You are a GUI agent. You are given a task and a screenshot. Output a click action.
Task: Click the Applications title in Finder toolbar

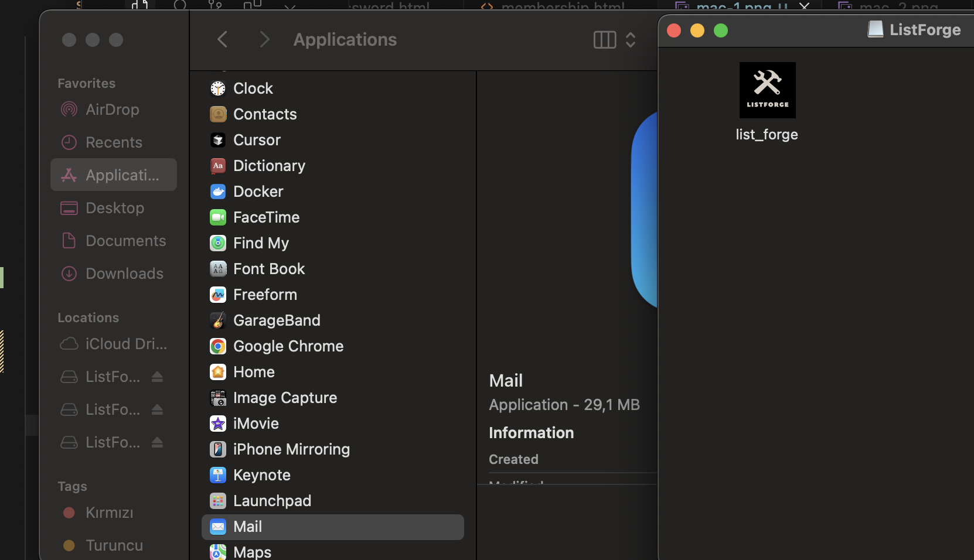point(345,40)
